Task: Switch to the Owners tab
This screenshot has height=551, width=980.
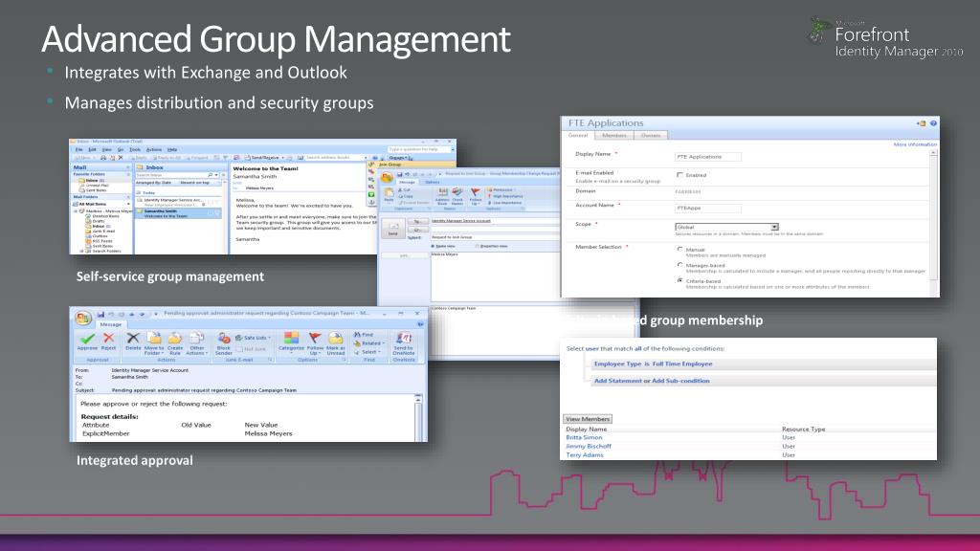Action: [x=651, y=135]
